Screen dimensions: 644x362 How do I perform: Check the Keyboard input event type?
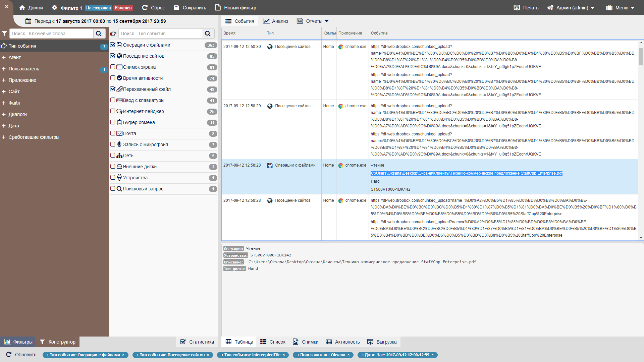click(113, 100)
